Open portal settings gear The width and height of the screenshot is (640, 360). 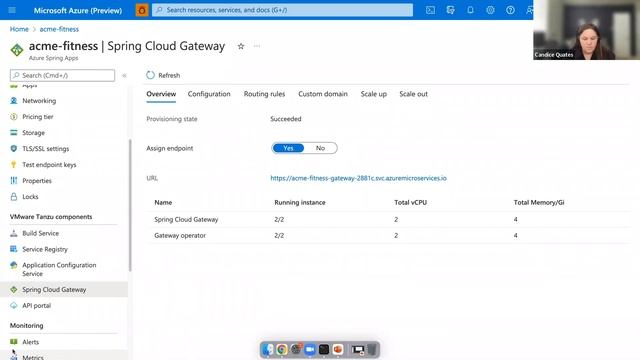[490, 10]
